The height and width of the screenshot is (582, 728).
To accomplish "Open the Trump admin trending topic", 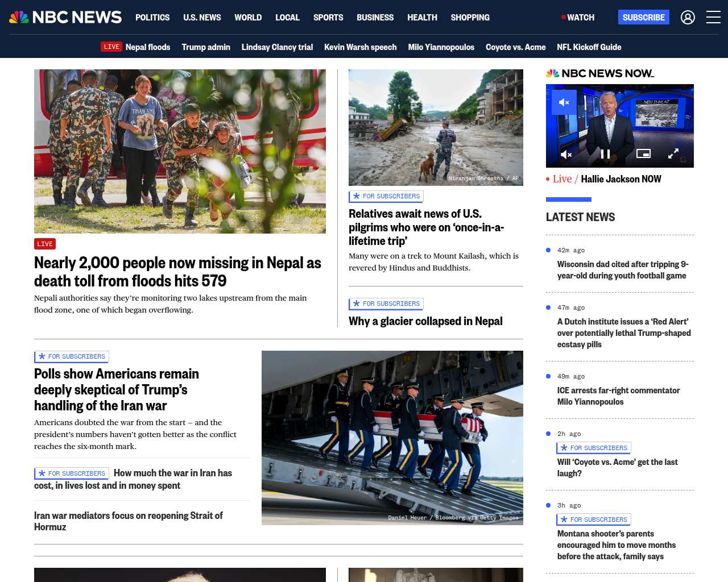I will (206, 47).
